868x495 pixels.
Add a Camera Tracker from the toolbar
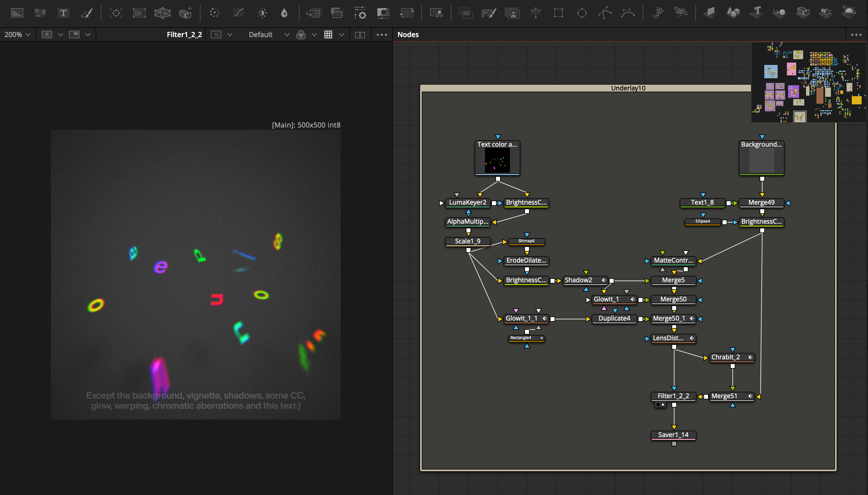coord(185,13)
